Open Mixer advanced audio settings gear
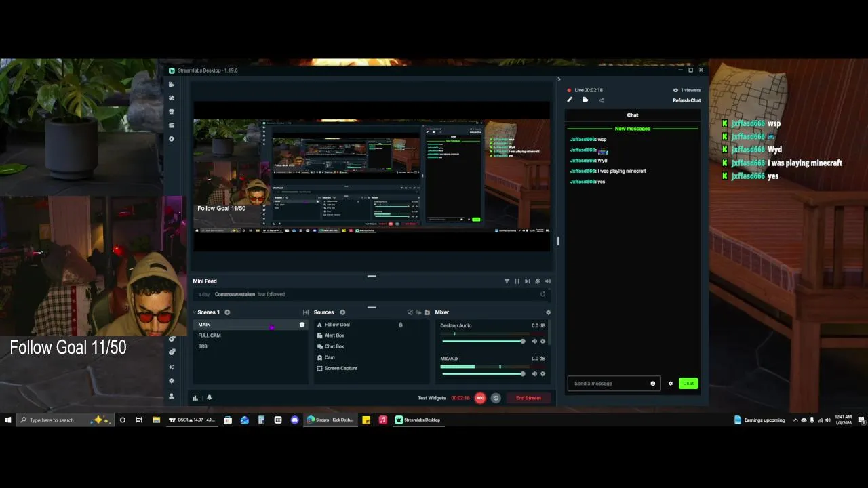Viewport: 868px width, 488px height. point(548,312)
